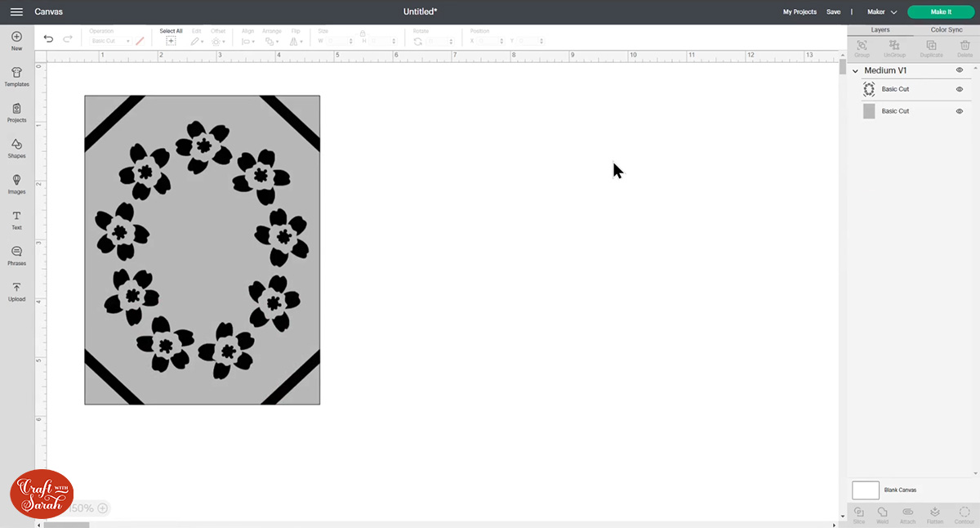This screenshot has height=528, width=980.
Task: Create a New project from the sidebar
Action: [16, 42]
